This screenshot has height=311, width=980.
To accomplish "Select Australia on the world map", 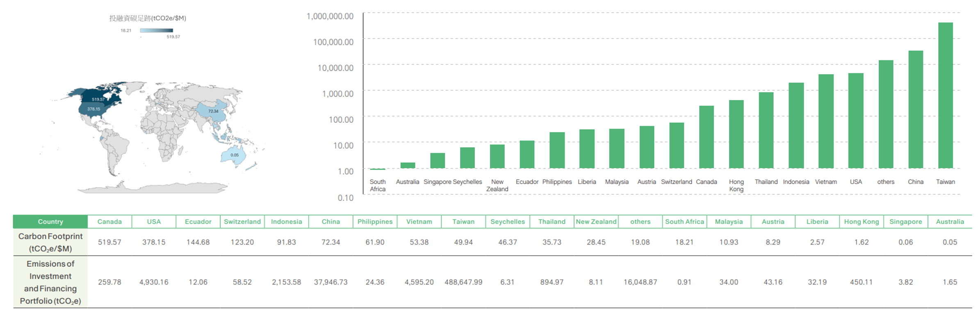I will pos(234,155).
